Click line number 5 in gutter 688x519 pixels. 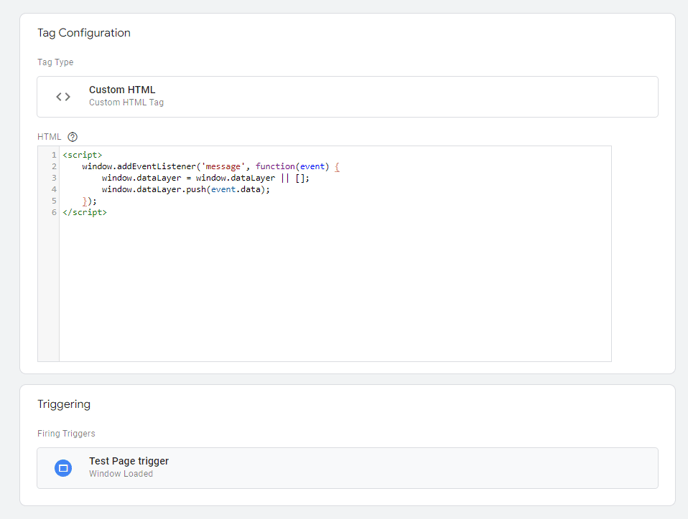(x=54, y=200)
